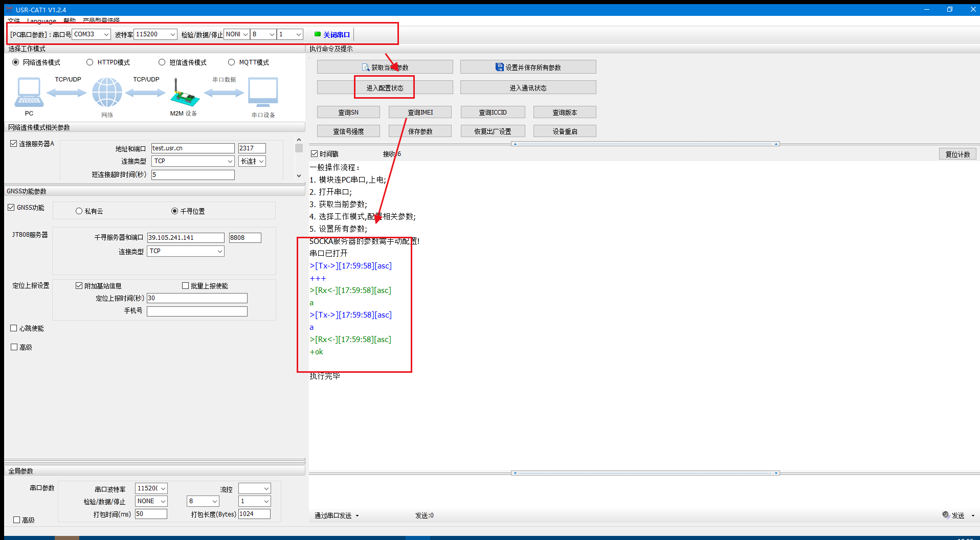
Task: Click the 串口设备 monitor icon
Action: pos(263,92)
